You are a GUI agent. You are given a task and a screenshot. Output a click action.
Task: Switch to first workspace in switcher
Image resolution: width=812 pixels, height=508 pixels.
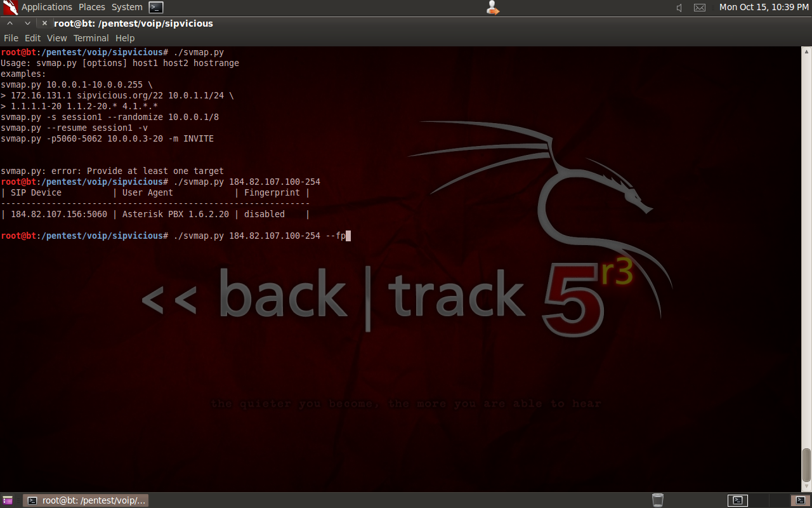(738, 500)
